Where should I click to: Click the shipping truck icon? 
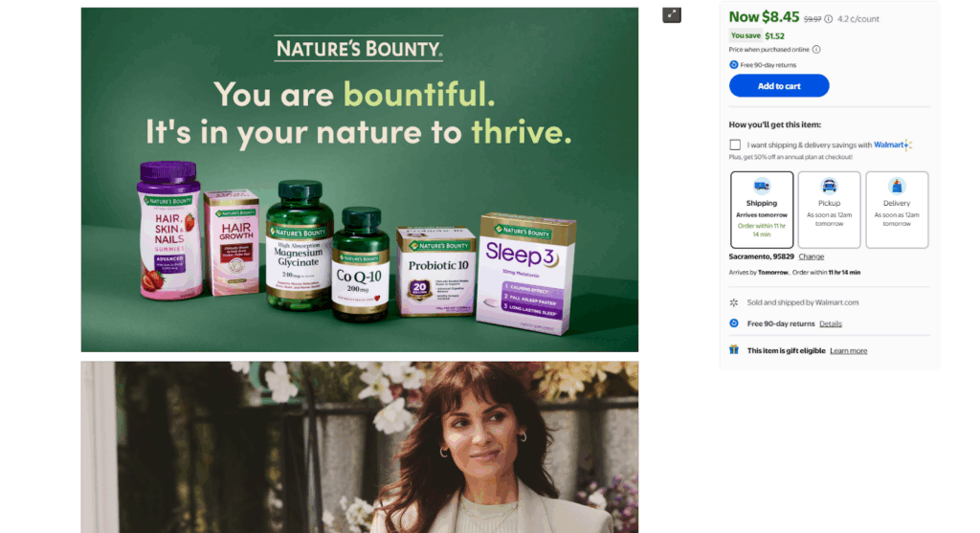(761, 186)
